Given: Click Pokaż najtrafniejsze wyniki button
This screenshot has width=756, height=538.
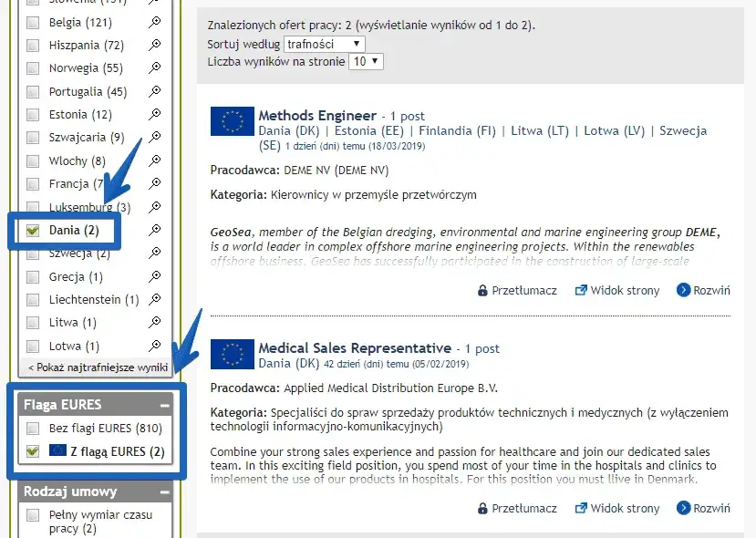Looking at the screenshot, I should click(98, 367).
